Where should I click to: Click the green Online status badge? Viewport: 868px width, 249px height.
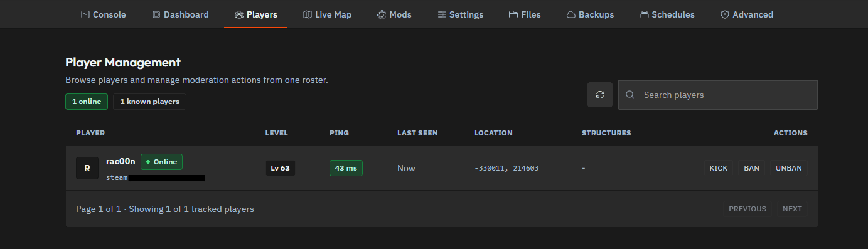point(161,162)
